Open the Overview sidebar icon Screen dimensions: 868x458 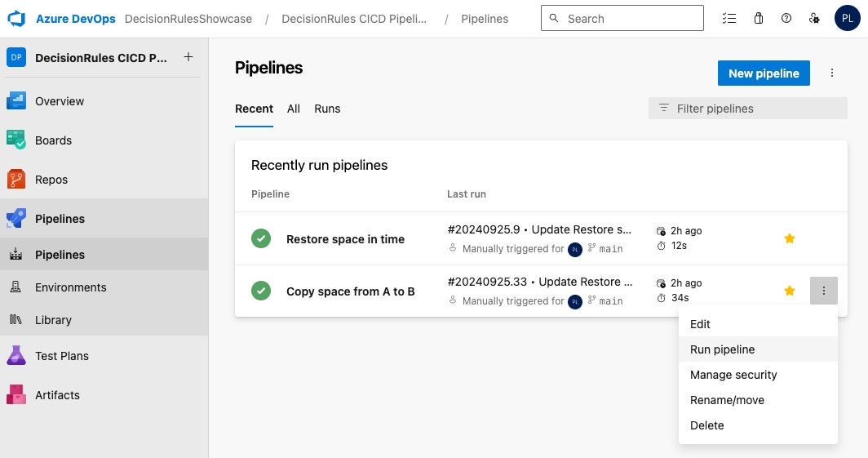pos(17,101)
